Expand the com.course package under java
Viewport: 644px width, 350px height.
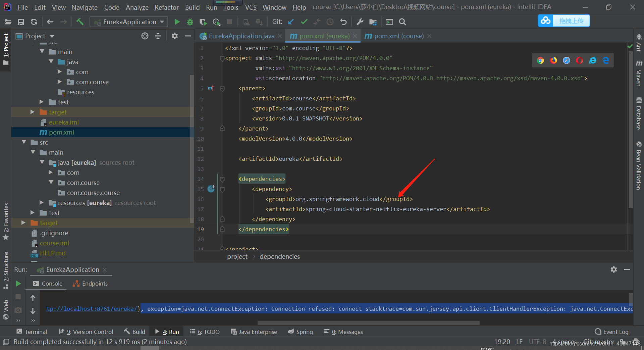pyautogui.click(x=60, y=82)
